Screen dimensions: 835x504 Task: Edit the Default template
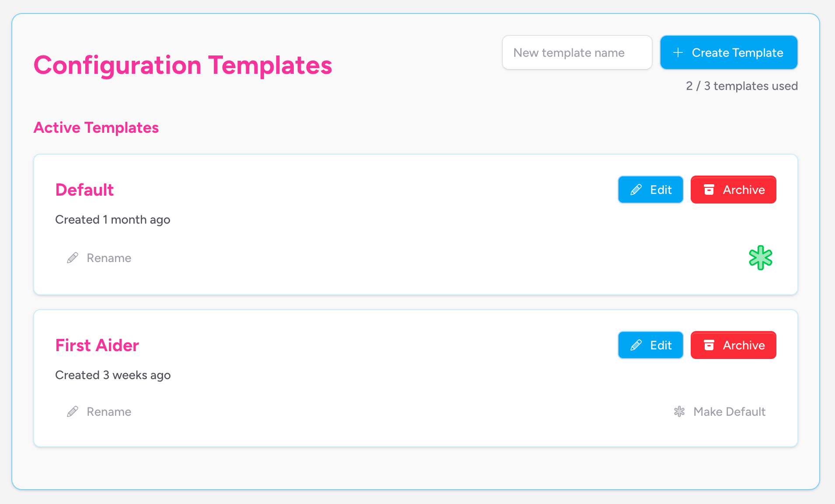coord(651,190)
